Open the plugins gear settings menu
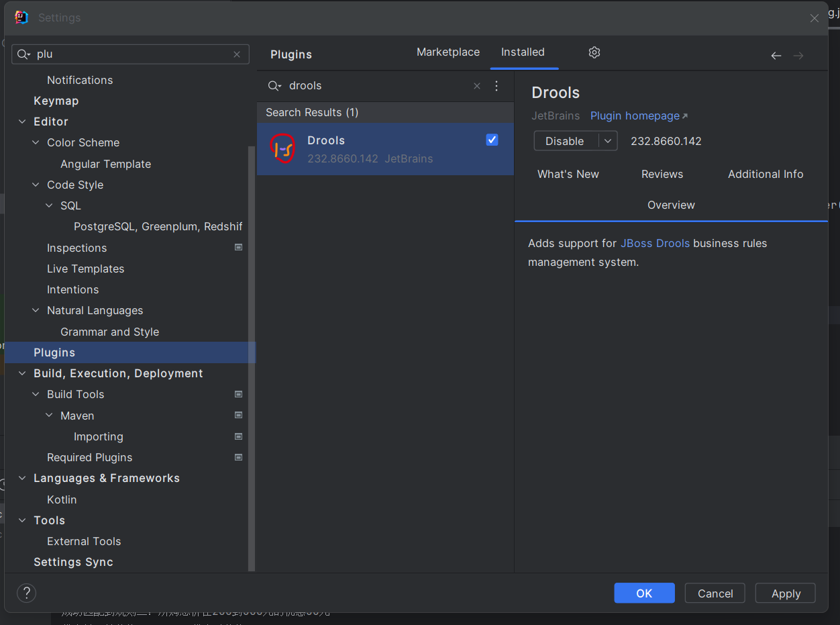Image resolution: width=840 pixels, height=625 pixels. pos(594,52)
